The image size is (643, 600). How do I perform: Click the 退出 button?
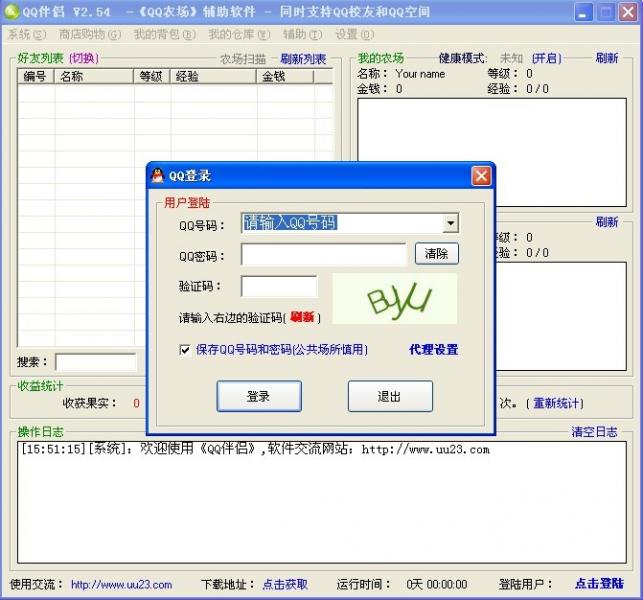tap(390, 396)
